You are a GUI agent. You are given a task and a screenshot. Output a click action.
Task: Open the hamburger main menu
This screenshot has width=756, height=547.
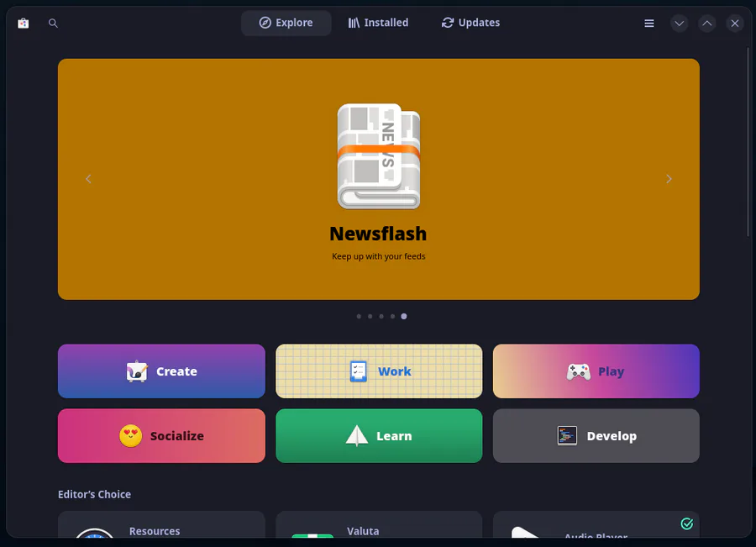click(649, 24)
